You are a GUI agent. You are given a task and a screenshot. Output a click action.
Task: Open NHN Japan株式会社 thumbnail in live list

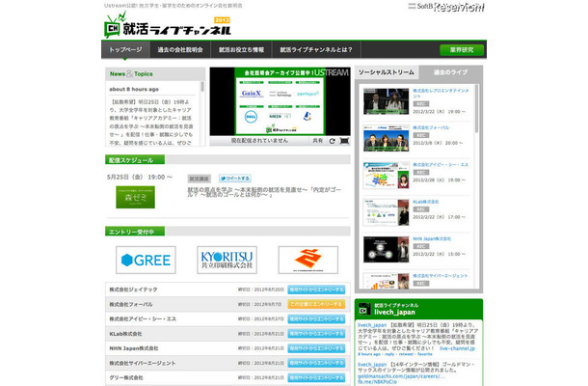point(387,250)
